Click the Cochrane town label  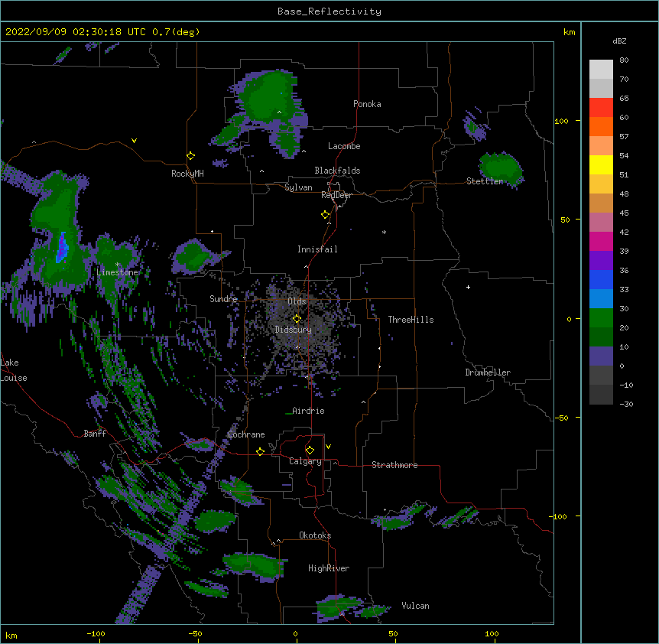[246, 434]
